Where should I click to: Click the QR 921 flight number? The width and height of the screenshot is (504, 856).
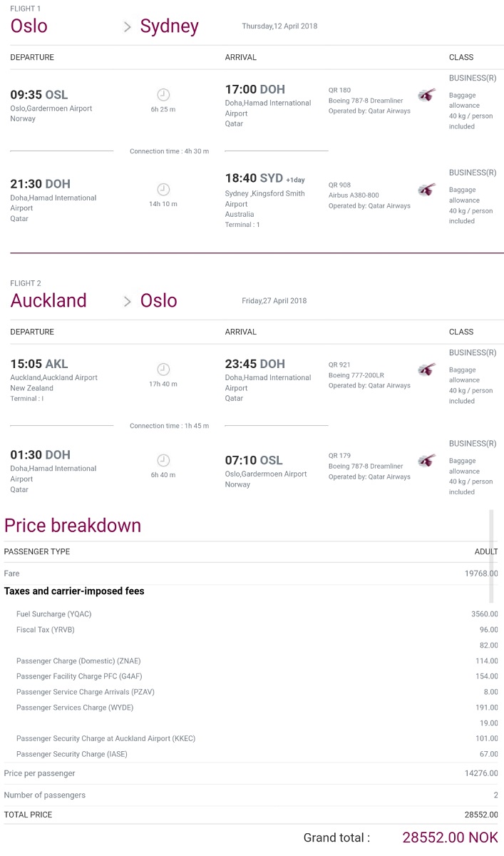(339, 365)
